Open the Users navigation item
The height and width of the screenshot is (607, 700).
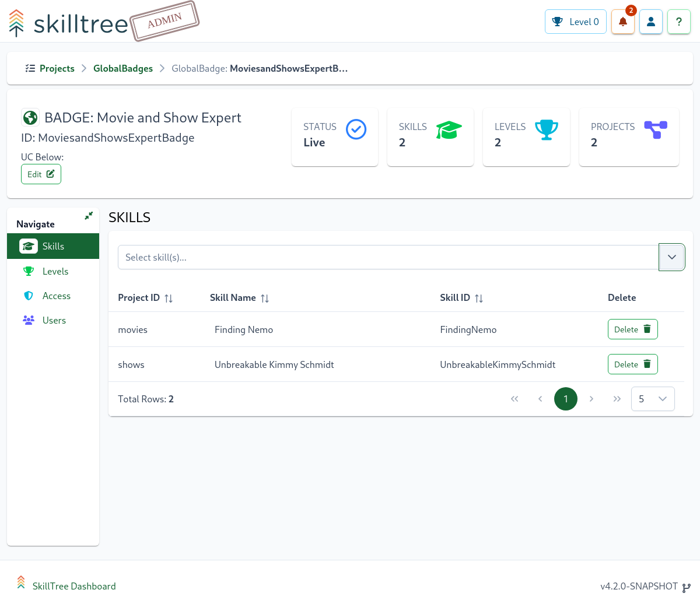point(54,320)
